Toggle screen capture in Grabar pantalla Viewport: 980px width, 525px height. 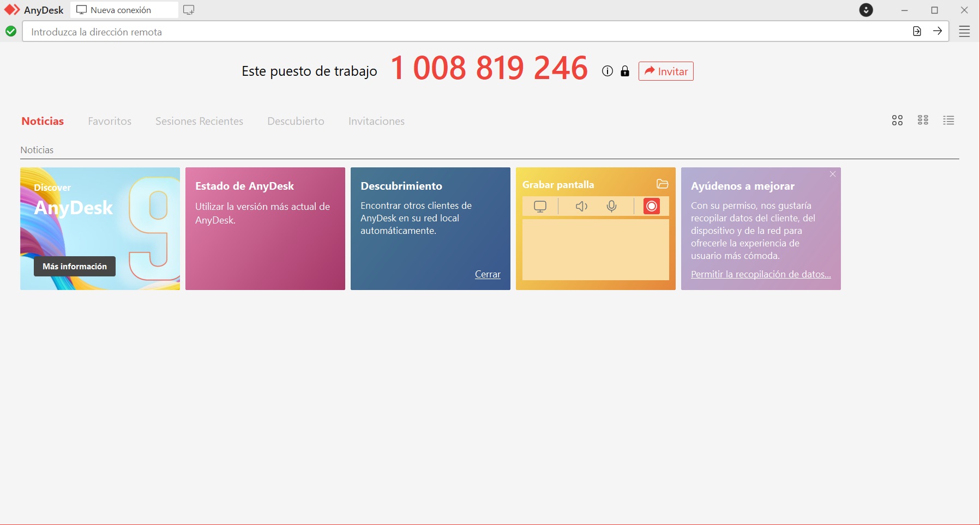(540, 206)
